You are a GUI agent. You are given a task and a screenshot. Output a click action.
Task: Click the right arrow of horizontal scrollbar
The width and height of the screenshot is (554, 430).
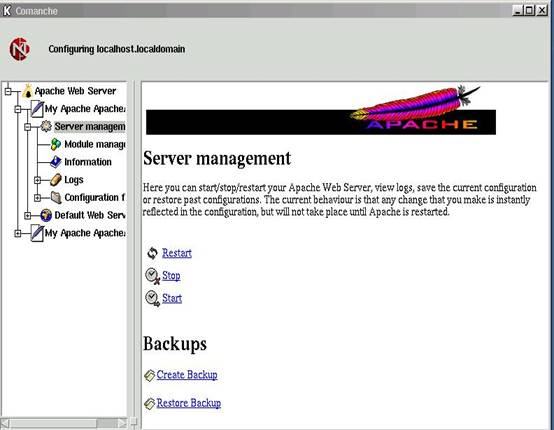click(x=122, y=423)
